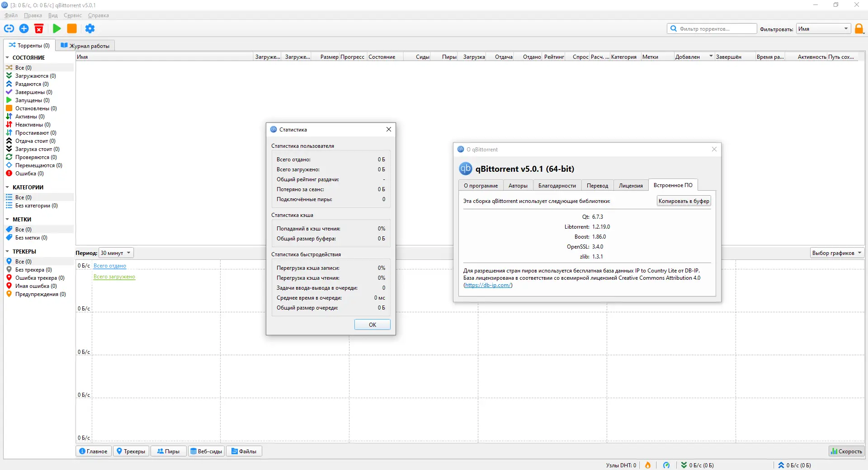Toggle the Всего отдано graph legend
This screenshot has width=868, height=470.
(110, 266)
